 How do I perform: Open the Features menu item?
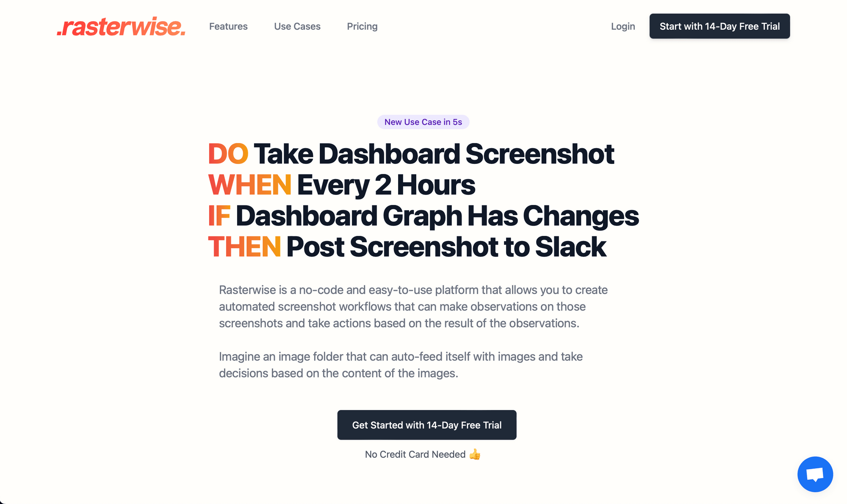[x=229, y=26]
